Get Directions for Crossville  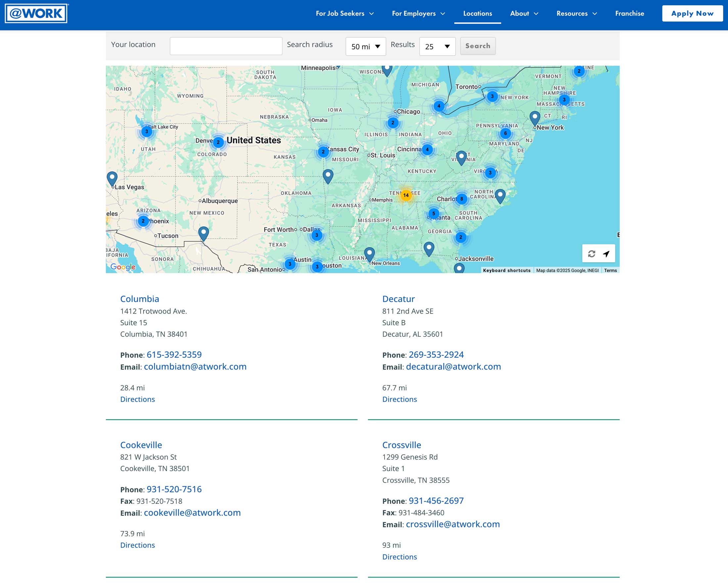coord(399,557)
